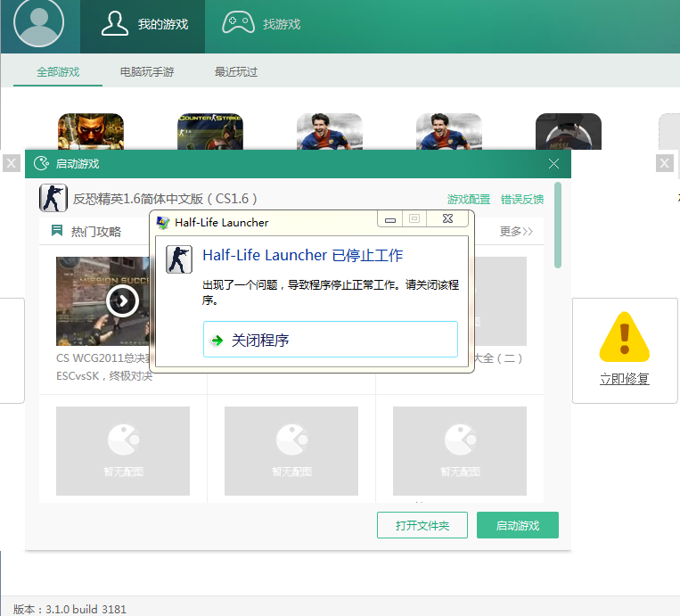Click the Half-Life Launcher title bar icon
680x616 pixels.
pyautogui.click(x=162, y=223)
